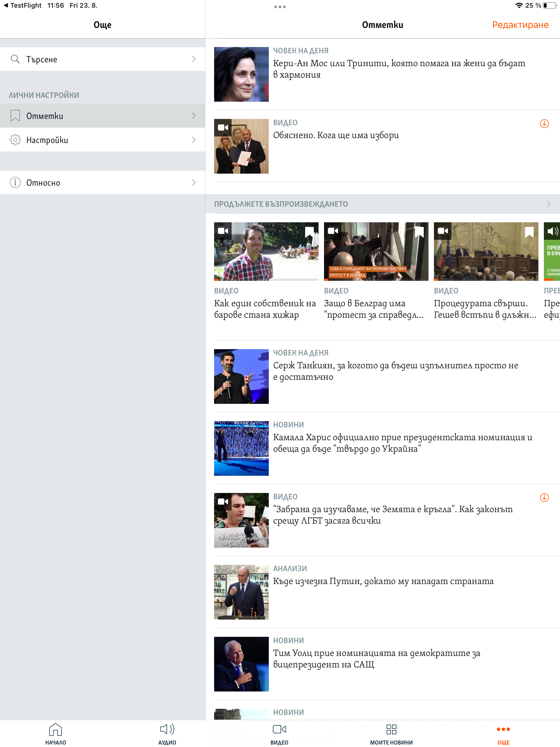
Task: Tap the Путин analysis thumbnail
Action: (x=241, y=592)
